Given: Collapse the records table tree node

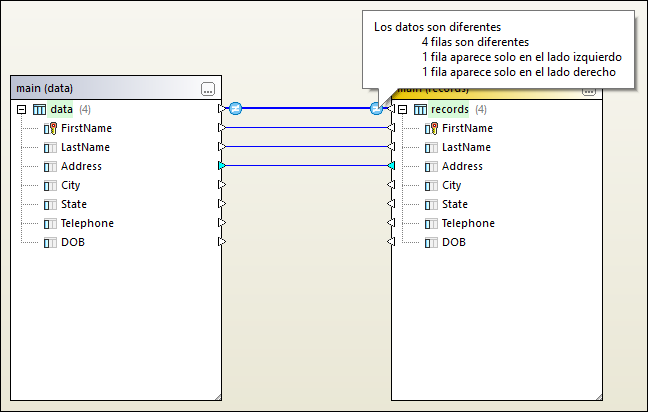Looking at the screenshot, I should [403, 110].
